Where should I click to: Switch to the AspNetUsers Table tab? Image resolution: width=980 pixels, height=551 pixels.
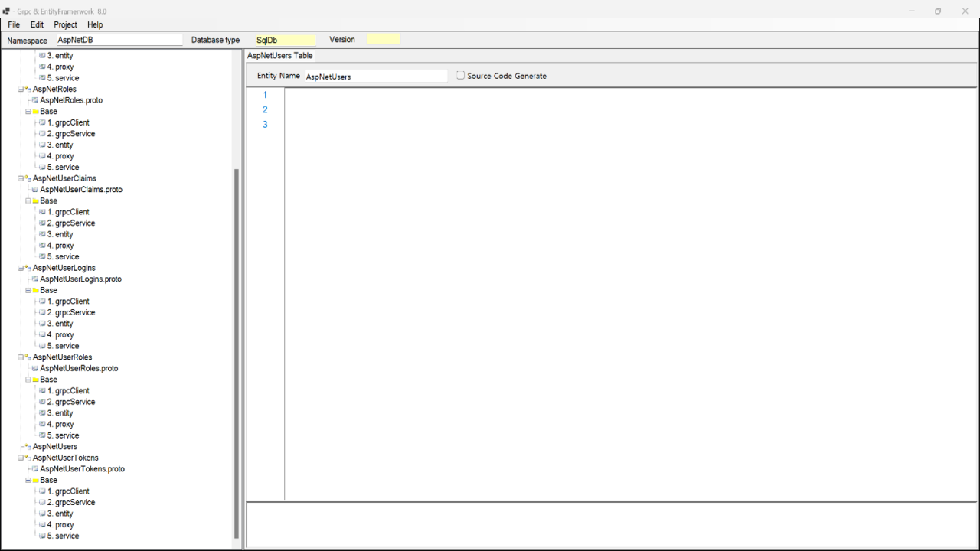click(x=279, y=56)
